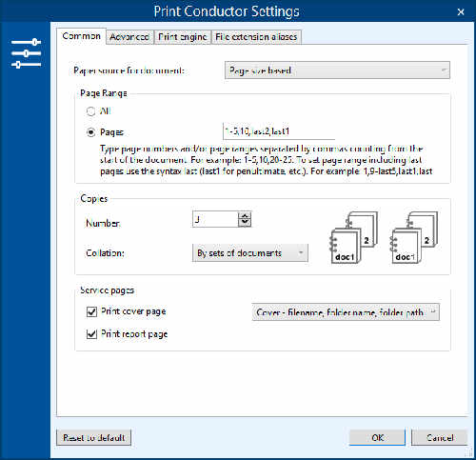Click the second collation document stack image

pos(413,237)
